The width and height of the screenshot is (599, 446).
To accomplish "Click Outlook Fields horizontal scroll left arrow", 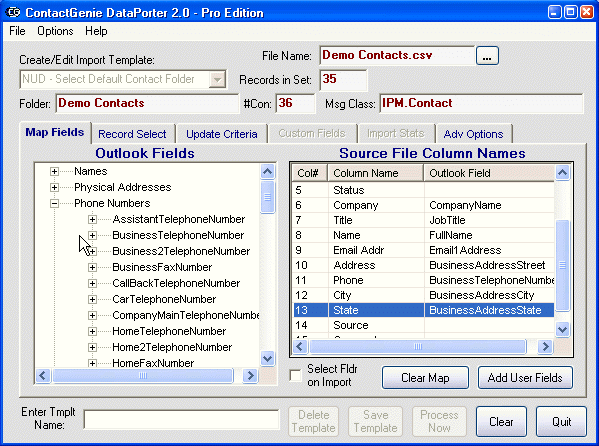I will pyautogui.click(x=43, y=375).
